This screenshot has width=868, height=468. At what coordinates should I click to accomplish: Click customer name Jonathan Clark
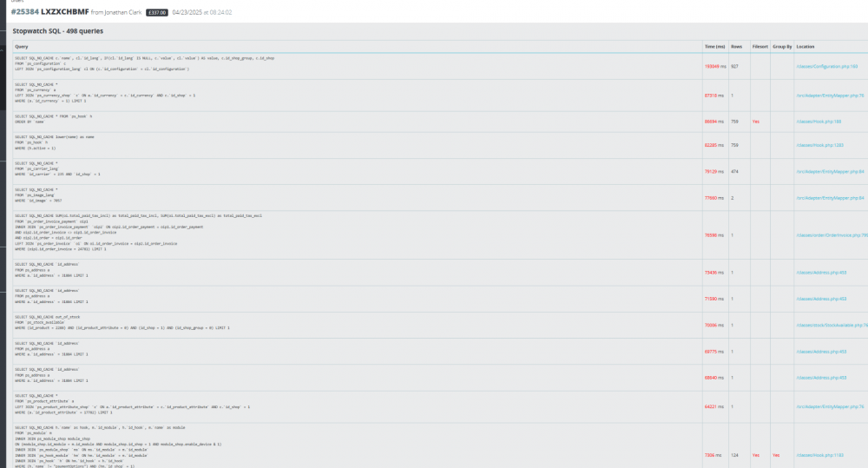[x=123, y=12]
